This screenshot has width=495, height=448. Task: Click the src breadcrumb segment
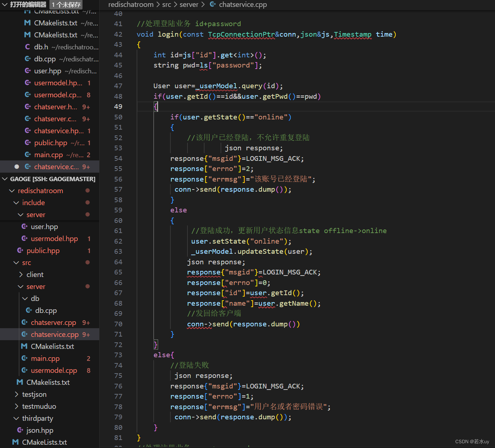pyautogui.click(x=166, y=5)
